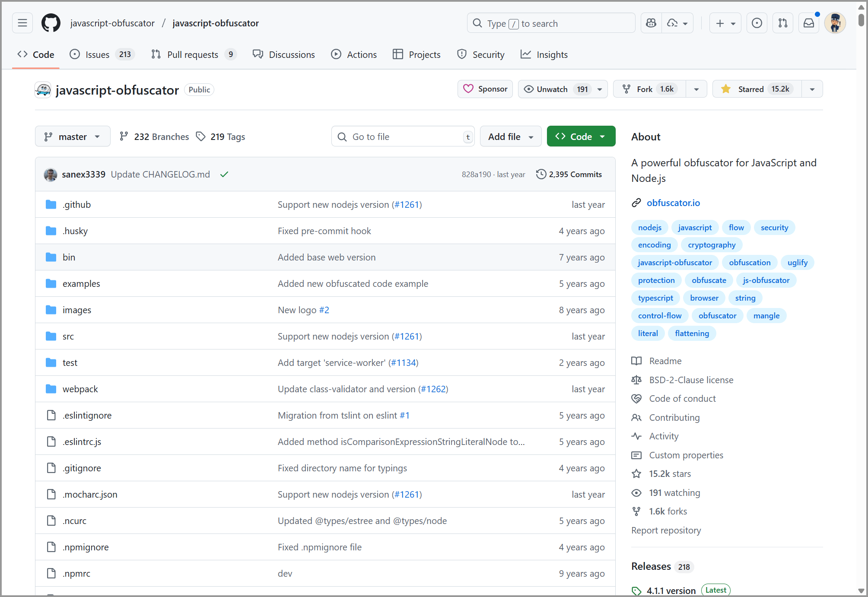
Task: Toggle the Starred button to unstar
Action: click(757, 89)
